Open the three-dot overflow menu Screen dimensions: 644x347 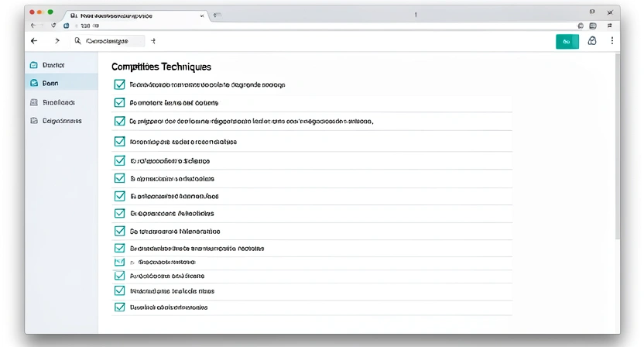point(612,41)
